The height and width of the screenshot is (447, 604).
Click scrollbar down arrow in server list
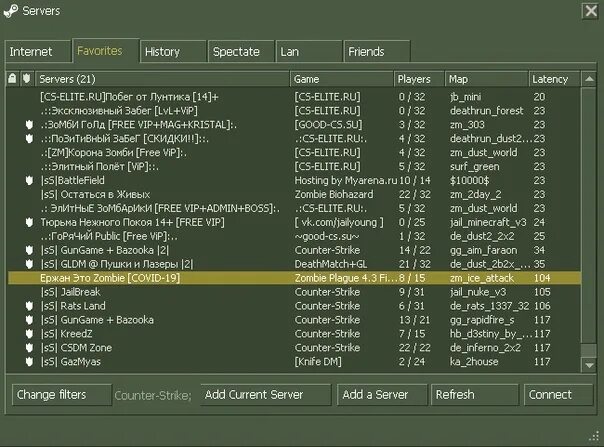click(589, 365)
